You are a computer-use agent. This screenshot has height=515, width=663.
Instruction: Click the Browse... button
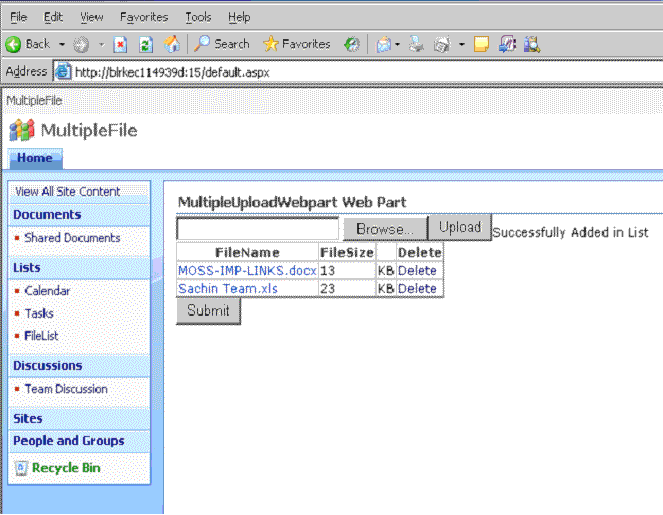pyautogui.click(x=385, y=229)
